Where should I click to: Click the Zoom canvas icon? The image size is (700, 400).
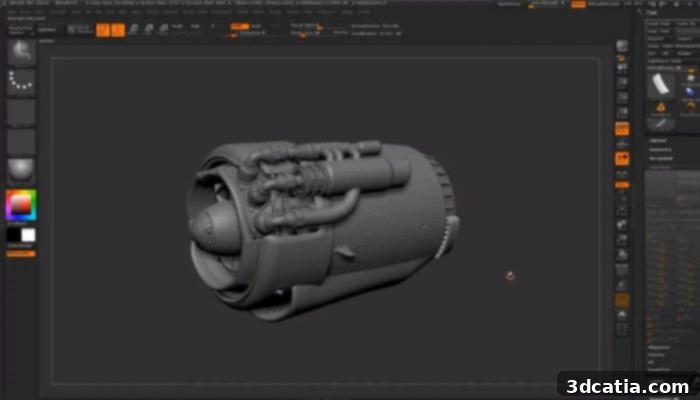(622, 83)
